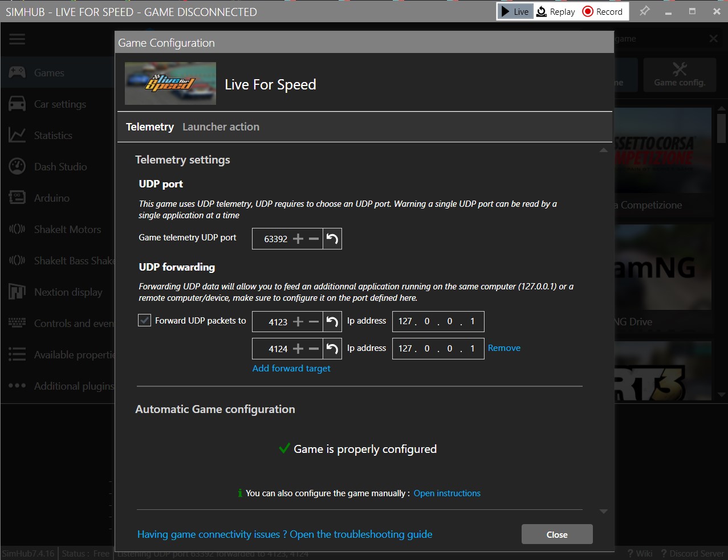Click the first row IP address field
Viewport: 728px width, 560px height.
(438, 321)
